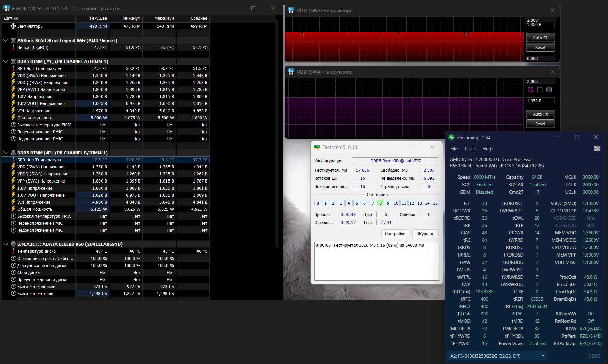608x364 pixels.
Task: Click the 0.000 minimum field in the red graph window
Action: [x=540, y=58]
